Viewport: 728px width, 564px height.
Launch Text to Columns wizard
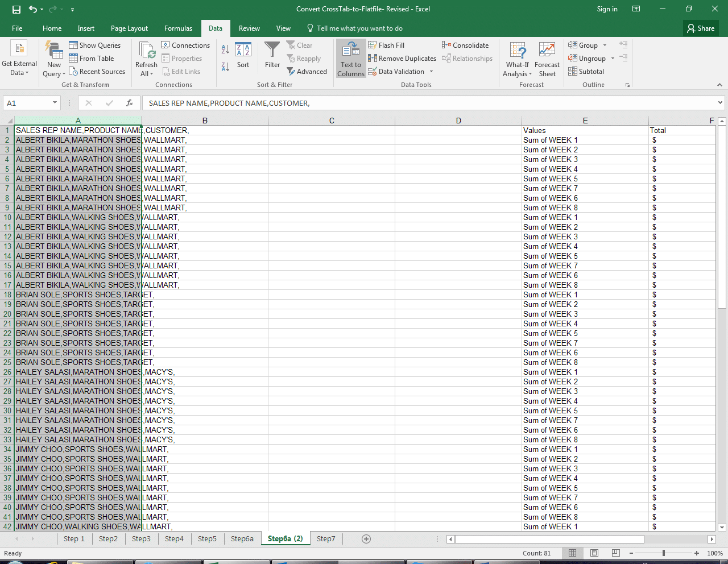pyautogui.click(x=351, y=59)
